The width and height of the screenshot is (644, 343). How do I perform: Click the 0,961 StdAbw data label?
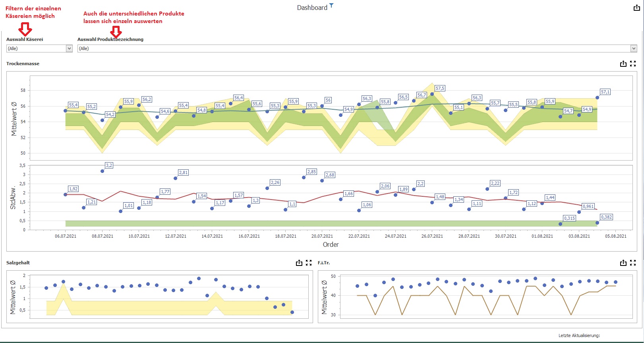click(588, 206)
